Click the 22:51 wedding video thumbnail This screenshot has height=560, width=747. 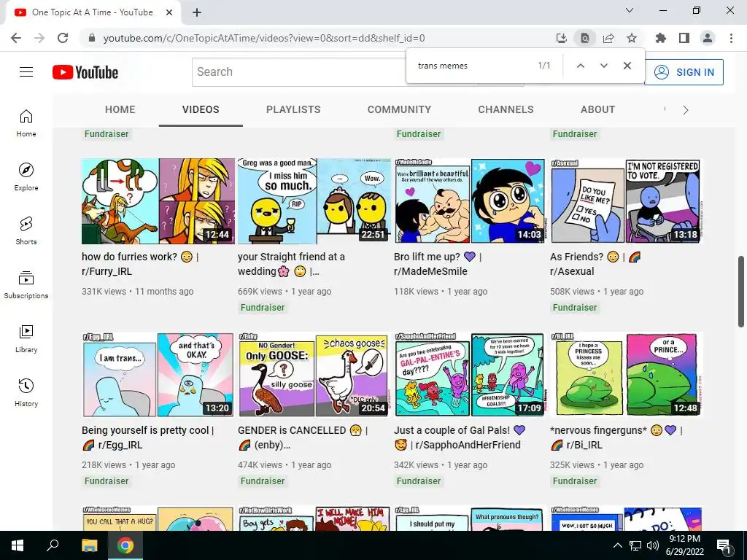(x=314, y=201)
